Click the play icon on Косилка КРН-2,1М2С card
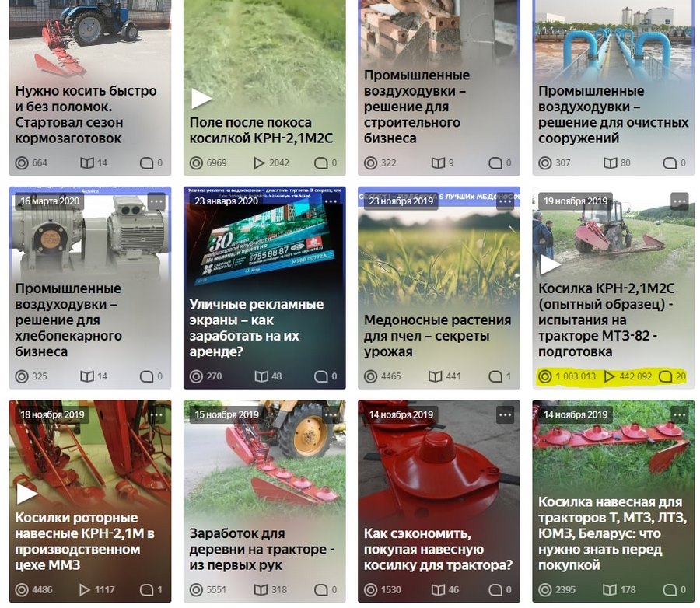Image resolution: width=700 pixels, height=608 pixels. pos(550,264)
